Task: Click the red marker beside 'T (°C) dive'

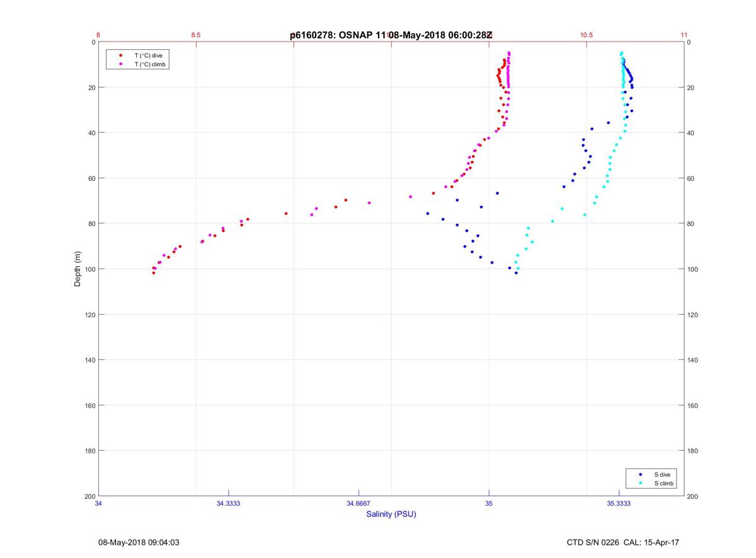Action: click(120, 55)
